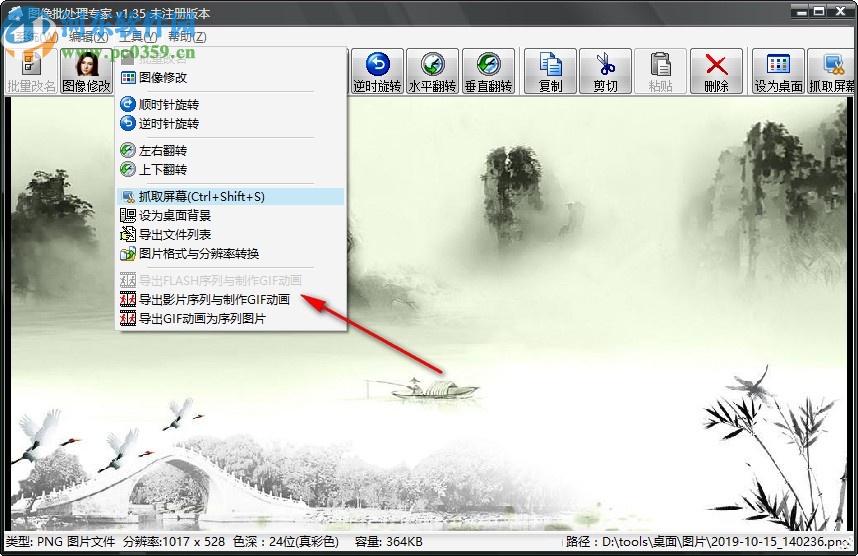Select 导出文件列表 menu entry

[x=231, y=235]
